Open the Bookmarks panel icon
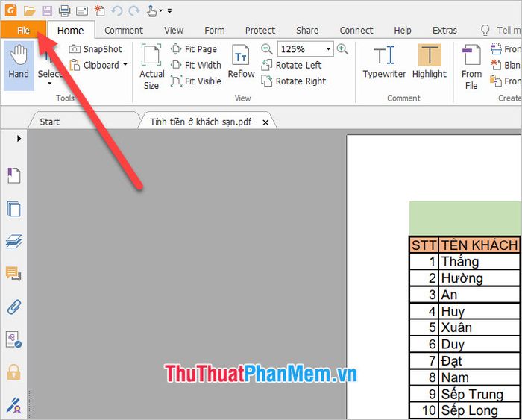 click(13, 175)
